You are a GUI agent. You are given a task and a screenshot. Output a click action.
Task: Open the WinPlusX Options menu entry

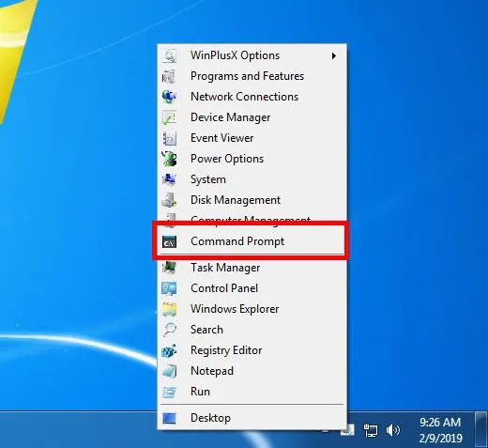pyautogui.click(x=252, y=55)
